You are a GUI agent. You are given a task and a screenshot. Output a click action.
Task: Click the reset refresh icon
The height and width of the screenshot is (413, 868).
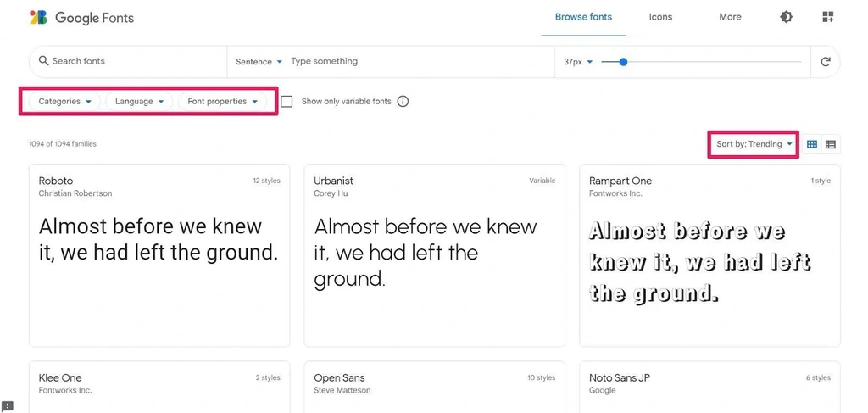(825, 62)
